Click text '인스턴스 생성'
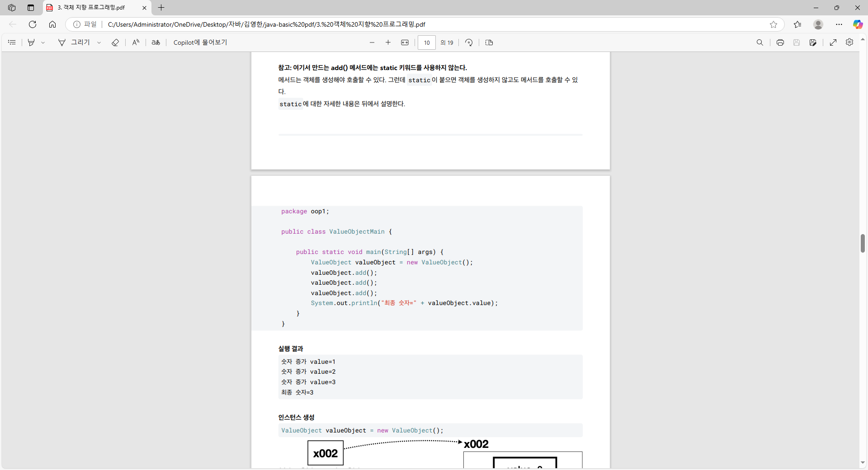Viewport: 868px width, 470px height. click(296, 418)
